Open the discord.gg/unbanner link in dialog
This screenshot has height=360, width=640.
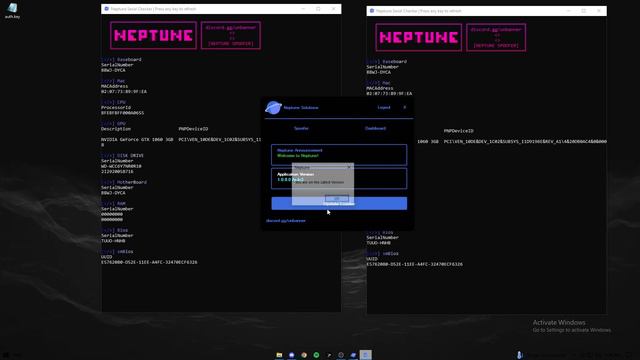point(286,220)
